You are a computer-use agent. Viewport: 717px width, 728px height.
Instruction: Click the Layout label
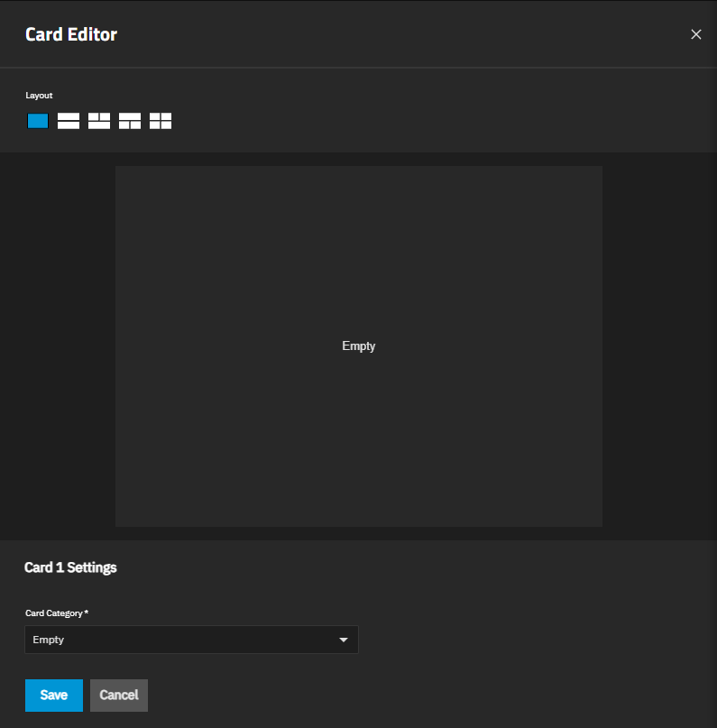coord(39,96)
